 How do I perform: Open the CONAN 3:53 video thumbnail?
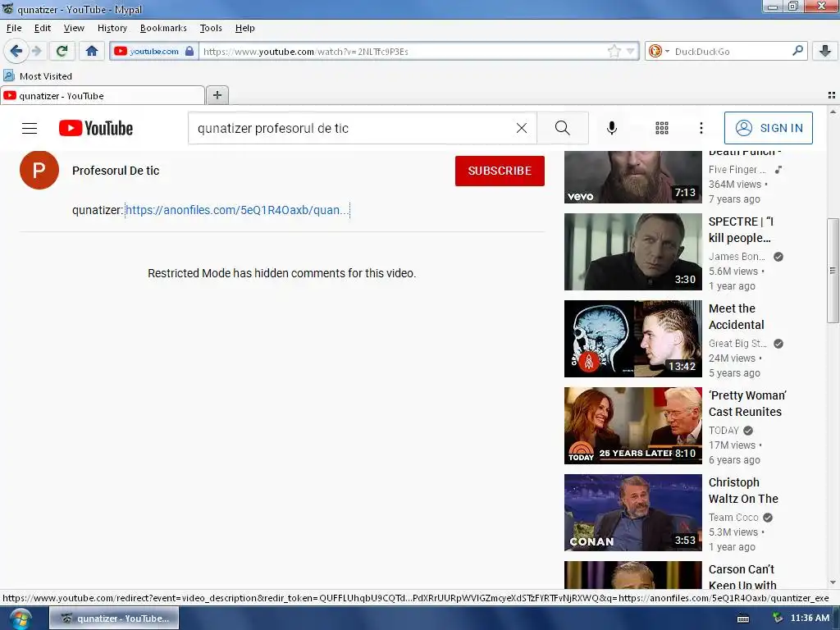point(632,513)
